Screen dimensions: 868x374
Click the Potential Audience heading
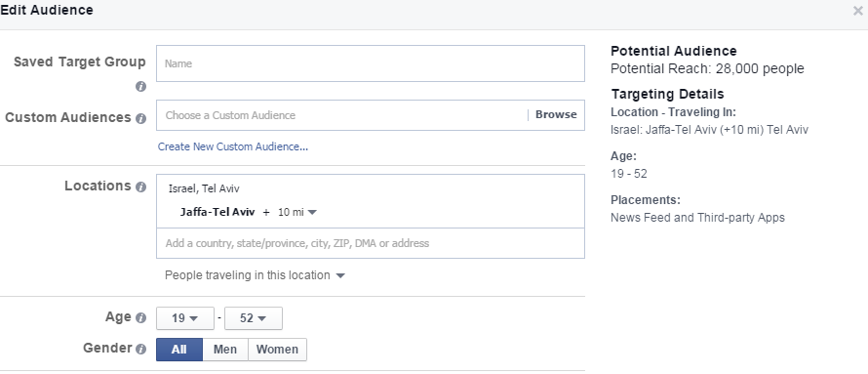click(674, 52)
